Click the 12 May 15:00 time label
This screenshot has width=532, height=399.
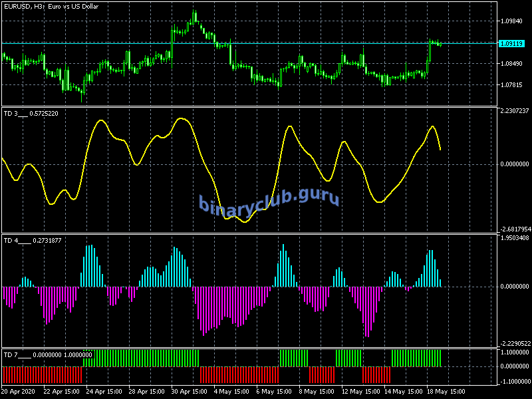tap(358, 391)
